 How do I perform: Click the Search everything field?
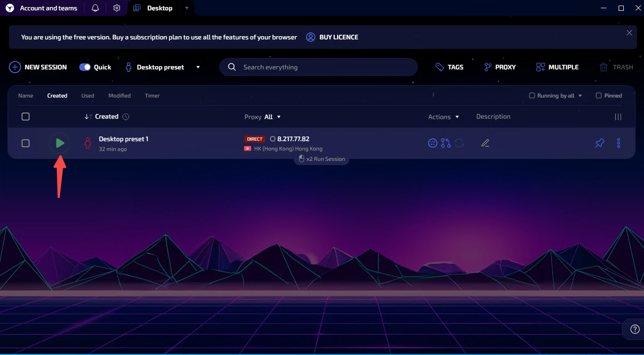324,67
